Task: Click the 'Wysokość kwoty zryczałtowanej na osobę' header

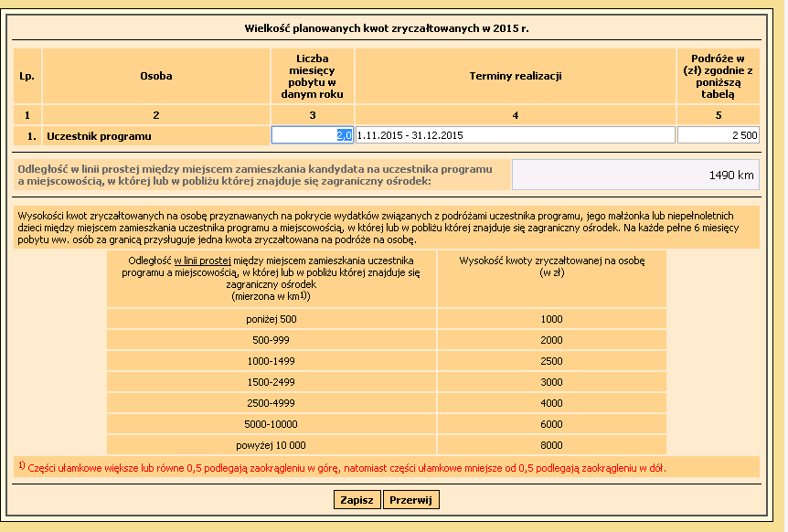Action: [552, 279]
